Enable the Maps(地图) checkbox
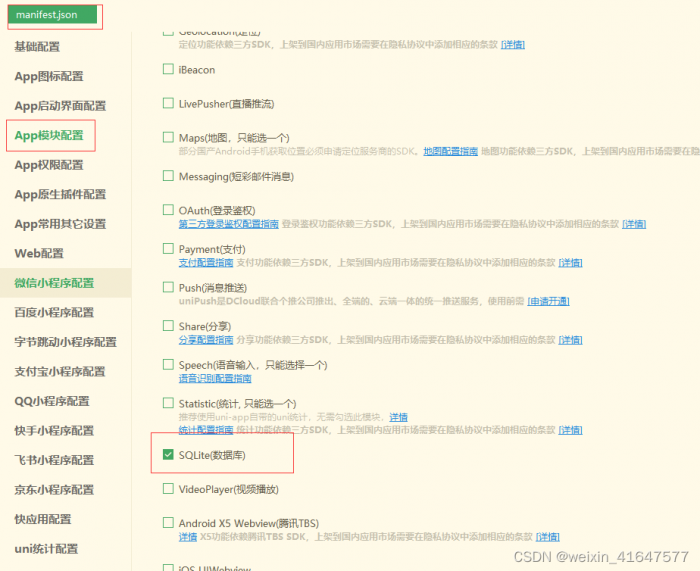The width and height of the screenshot is (700, 571). [168, 137]
